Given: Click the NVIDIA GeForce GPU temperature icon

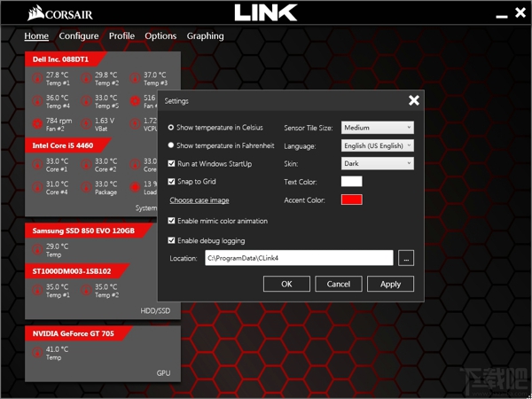Looking at the screenshot, I should [38, 353].
